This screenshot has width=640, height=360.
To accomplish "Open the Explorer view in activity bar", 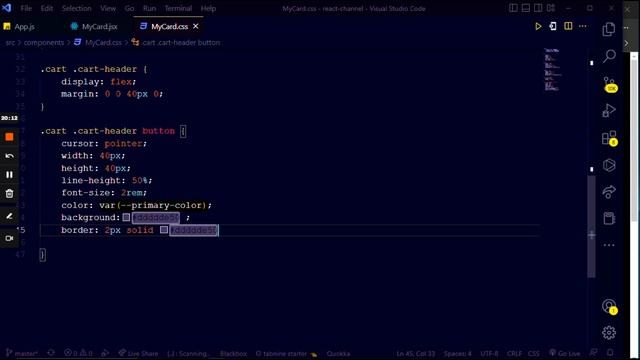I will 609,29.
